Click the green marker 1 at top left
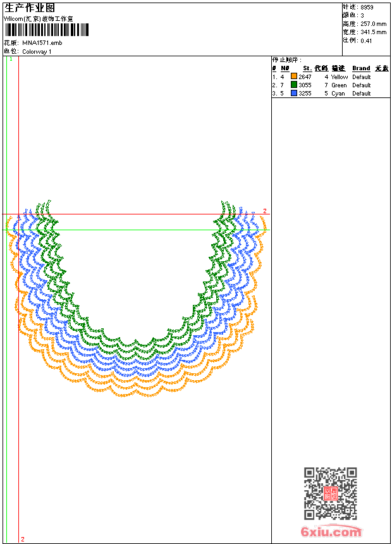Image resolution: width=392 pixels, height=544 pixels. [11, 59]
